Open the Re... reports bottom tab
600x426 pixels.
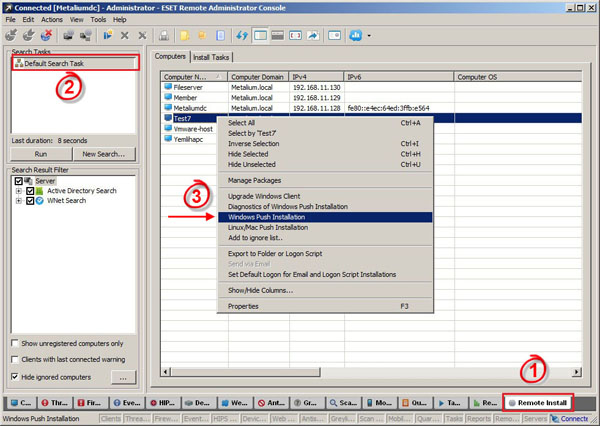coord(486,403)
